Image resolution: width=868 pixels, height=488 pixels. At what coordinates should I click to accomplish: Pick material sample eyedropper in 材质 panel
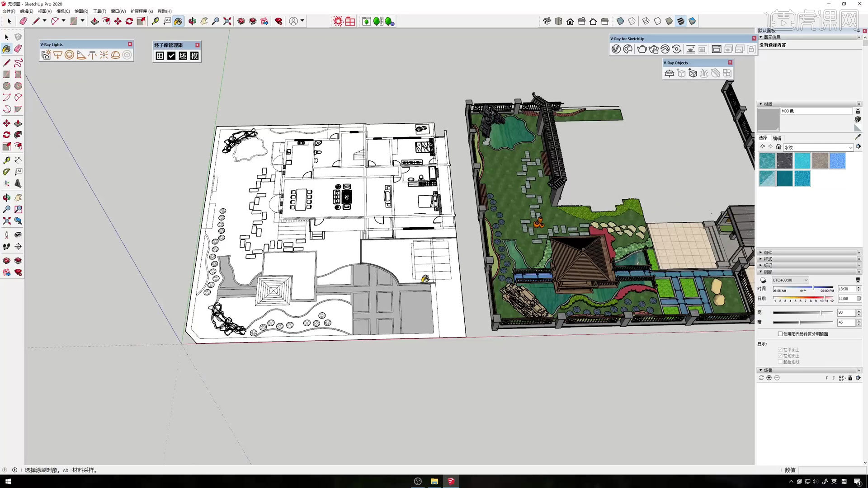tap(858, 137)
